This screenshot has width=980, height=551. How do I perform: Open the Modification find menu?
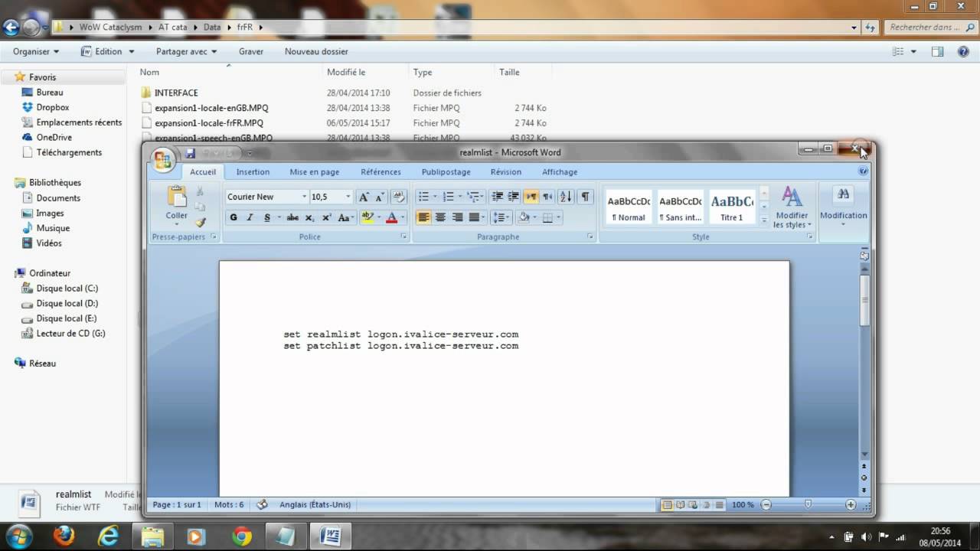(x=844, y=206)
